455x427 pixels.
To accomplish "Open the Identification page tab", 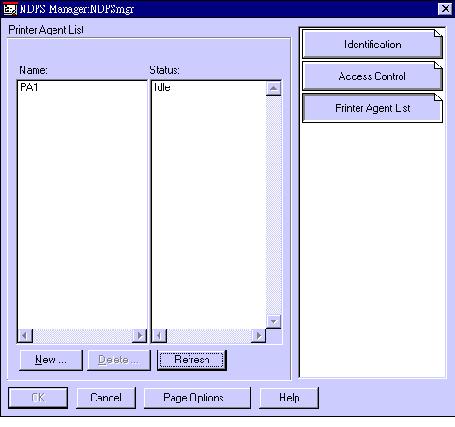I will click(372, 44).
